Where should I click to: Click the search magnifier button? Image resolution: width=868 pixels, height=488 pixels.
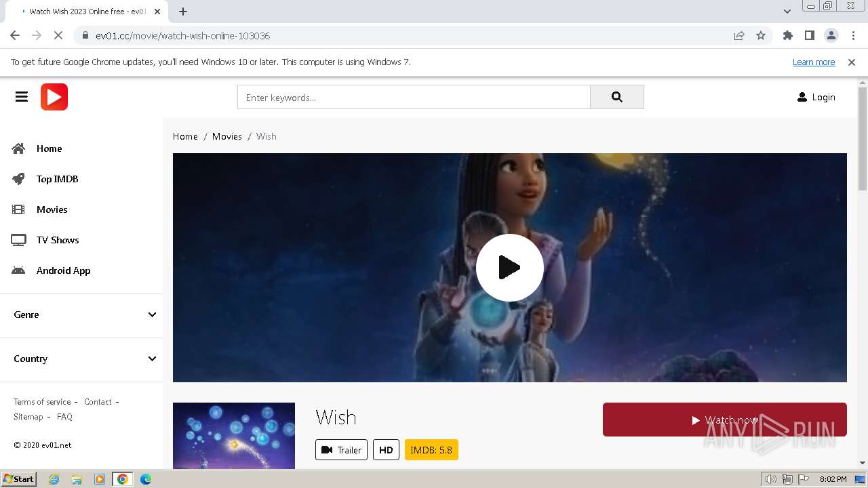pos(616,97)
